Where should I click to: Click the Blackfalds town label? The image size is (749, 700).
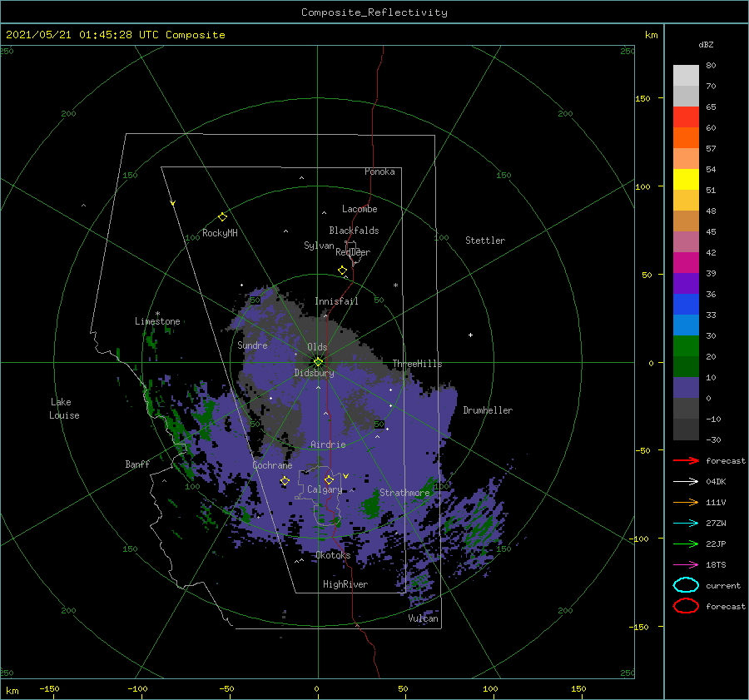(x=354, y=231)
